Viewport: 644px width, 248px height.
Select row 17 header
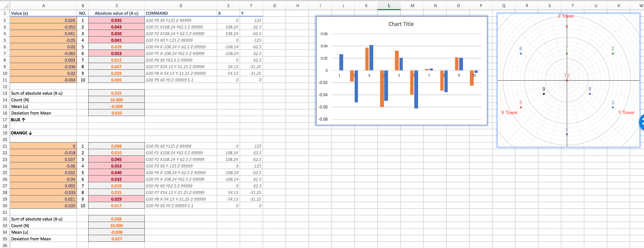point(5,120)
